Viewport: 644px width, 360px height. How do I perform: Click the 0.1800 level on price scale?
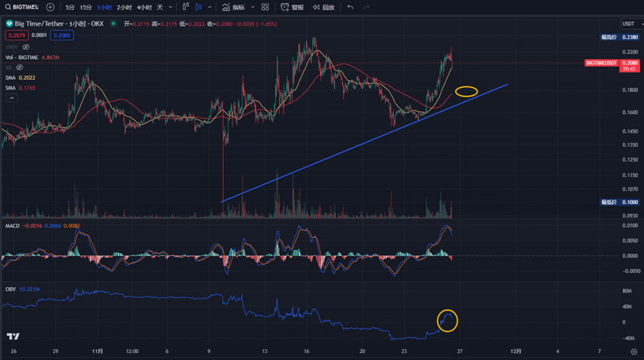coord(630,90)
